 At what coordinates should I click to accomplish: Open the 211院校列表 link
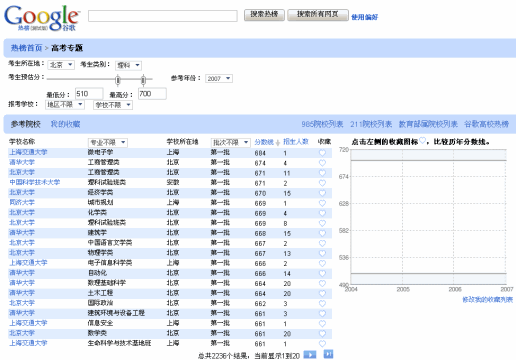[x=371, y=124]
